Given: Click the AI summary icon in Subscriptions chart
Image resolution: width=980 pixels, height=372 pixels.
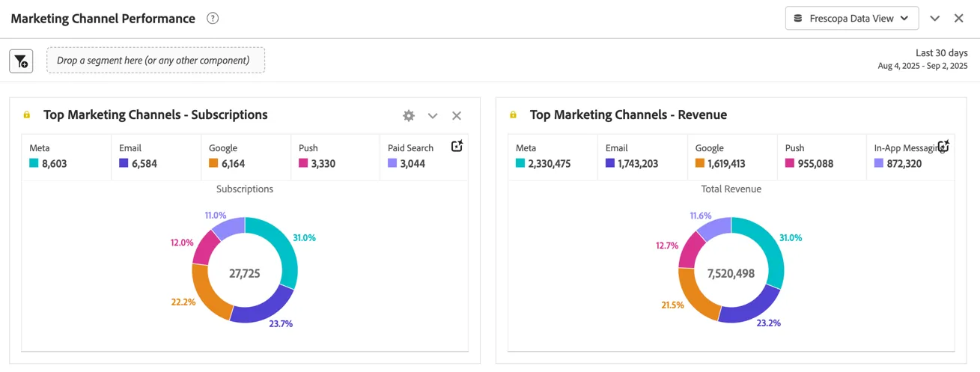Looking at the screenshot, I should 457,146.
